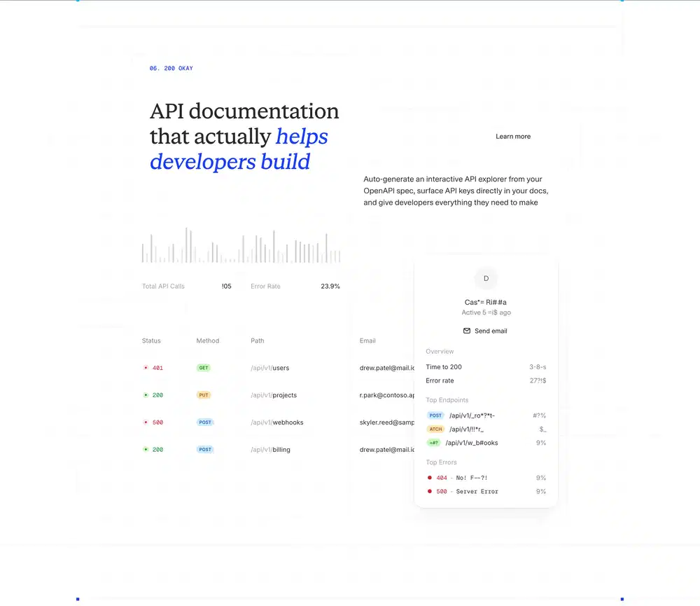700x606 pixels.
Task: Click 'Error rate' in the Overview section
Action: point(440,380)
